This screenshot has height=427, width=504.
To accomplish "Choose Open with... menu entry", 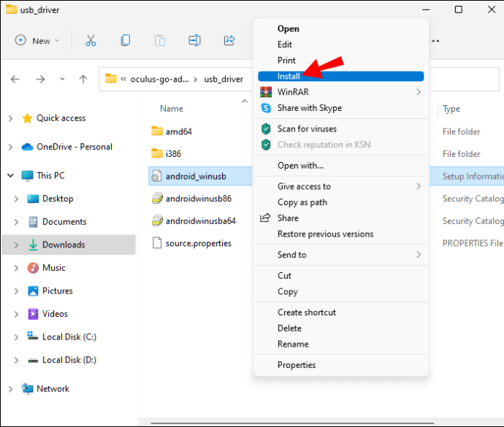I will tap(340, 166).
